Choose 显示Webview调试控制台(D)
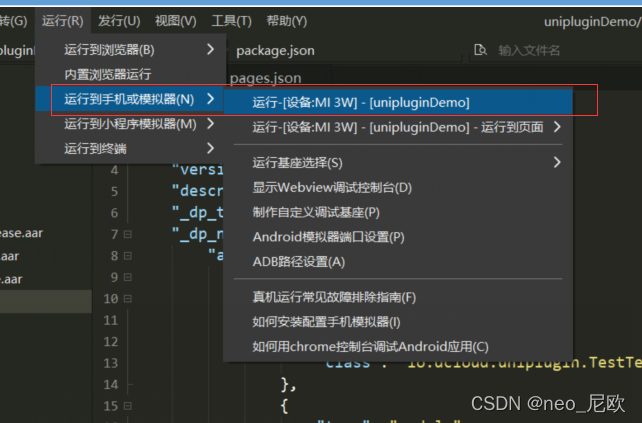642x423 pixels. (x=398, y=188)
